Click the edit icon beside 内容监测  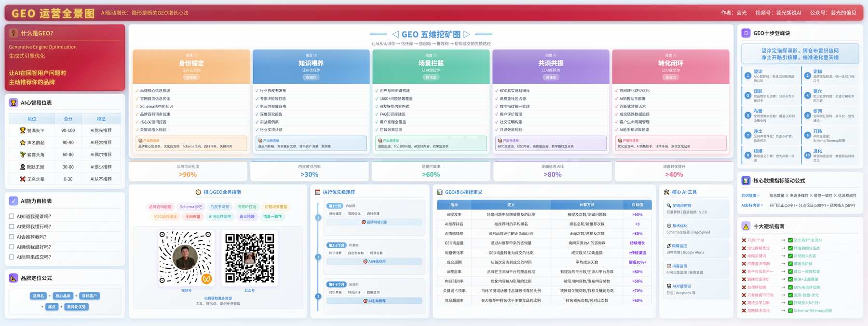(669, 266)
